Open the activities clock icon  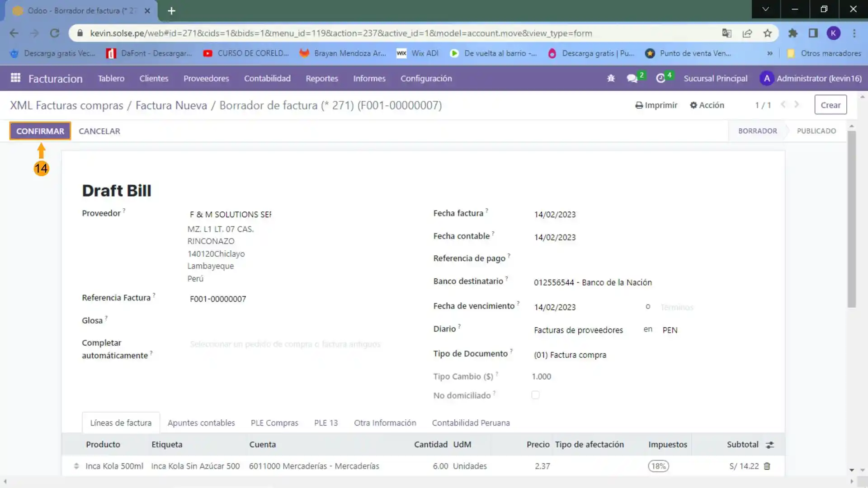(660, 78)
